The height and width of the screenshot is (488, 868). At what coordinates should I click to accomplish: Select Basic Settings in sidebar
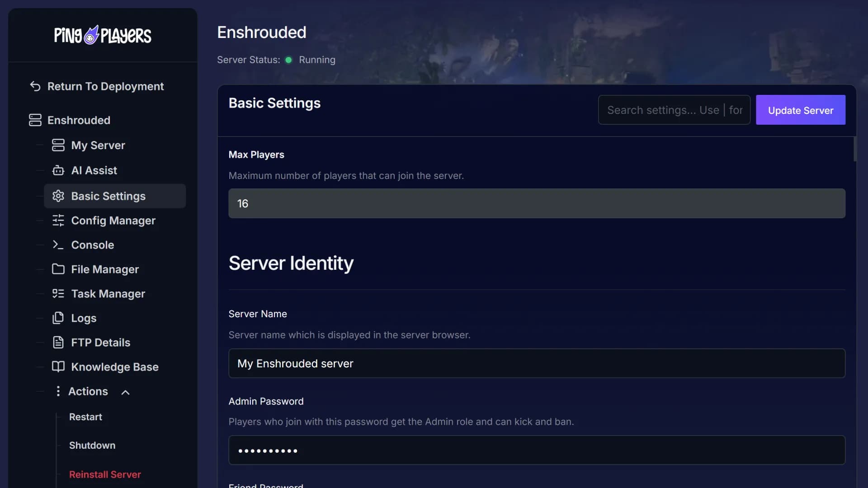(115, 196)
